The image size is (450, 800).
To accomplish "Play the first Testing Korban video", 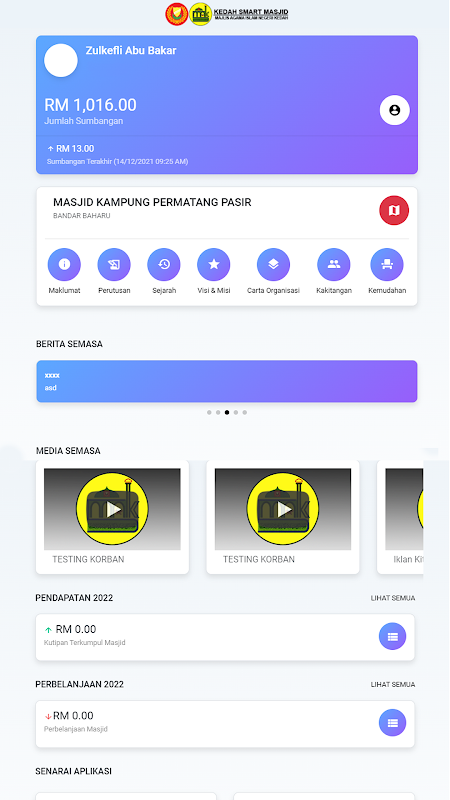I will (112, 509).
